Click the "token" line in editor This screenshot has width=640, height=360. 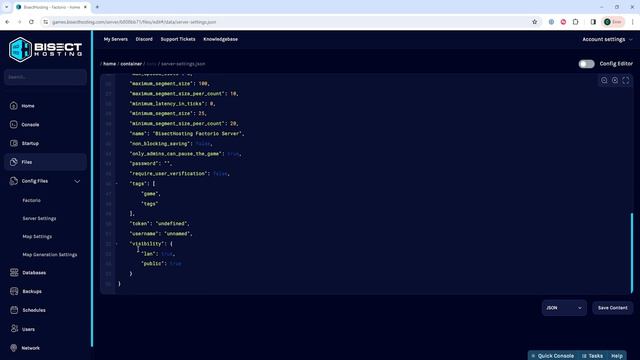click(x=159, y=224)
